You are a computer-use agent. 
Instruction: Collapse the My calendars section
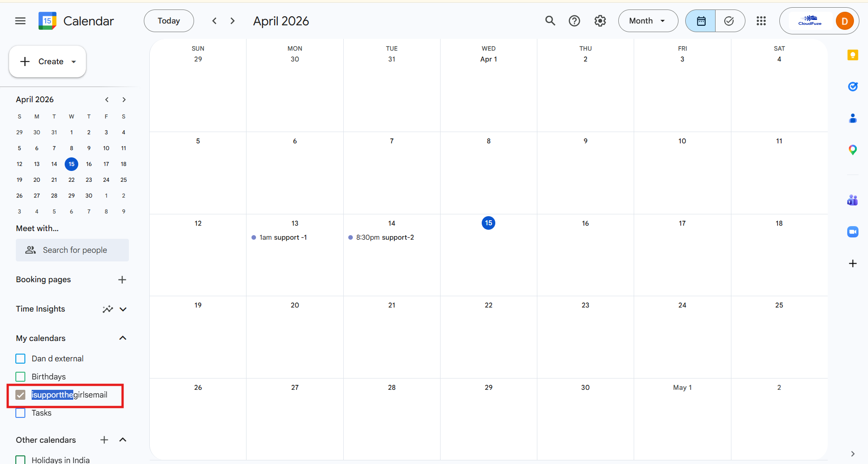[x=122, y=338]
